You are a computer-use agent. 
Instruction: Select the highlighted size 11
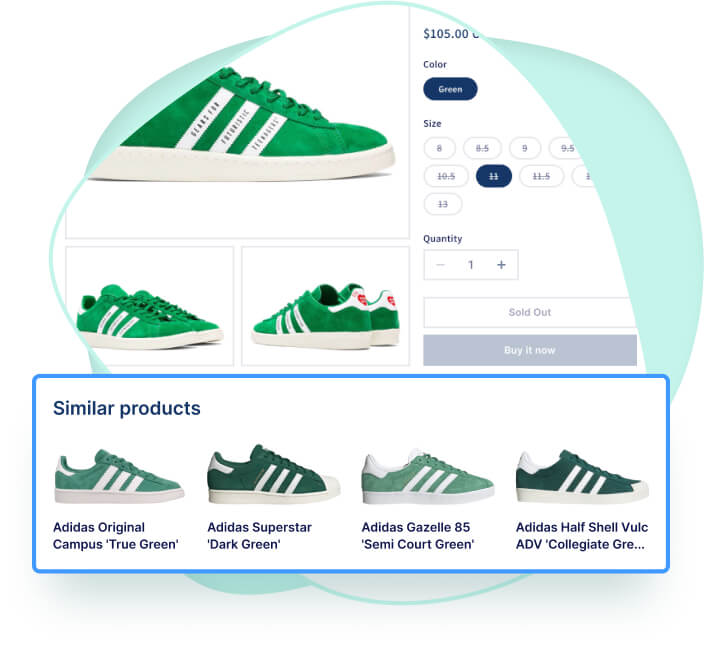493,176
